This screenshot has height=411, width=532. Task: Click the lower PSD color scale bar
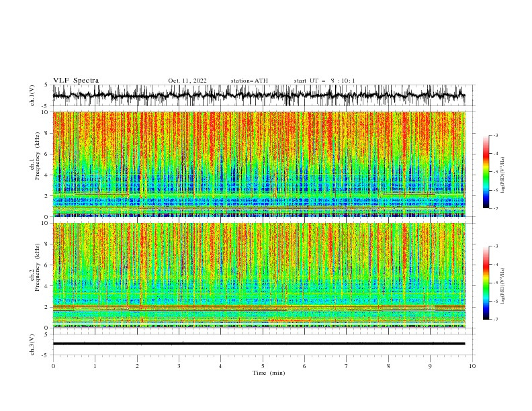tap(486, 283)
